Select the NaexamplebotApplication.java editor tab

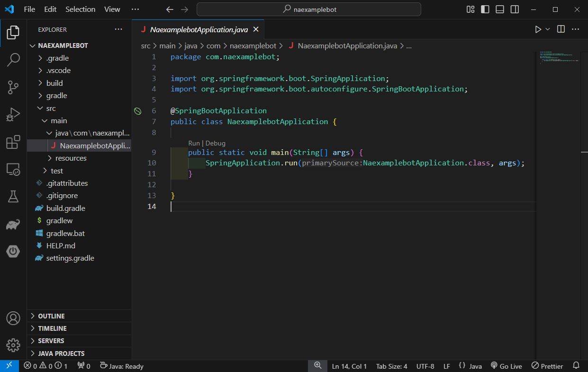(199, 29)
